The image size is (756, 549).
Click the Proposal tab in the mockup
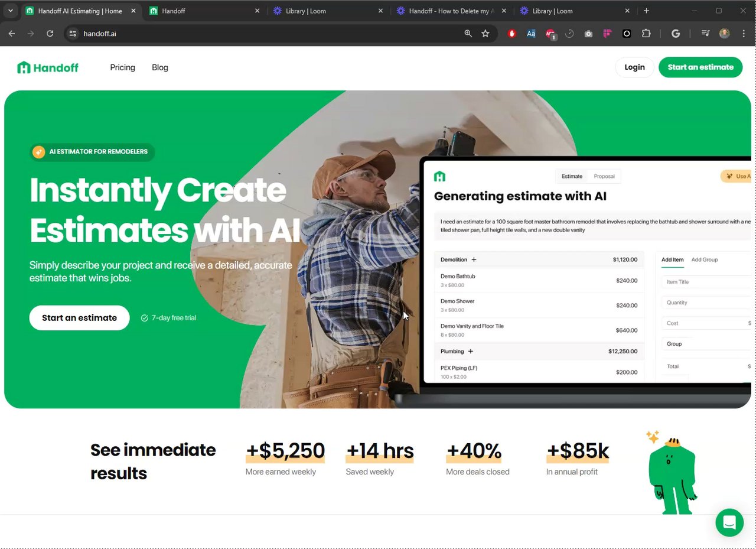(604, 176)
